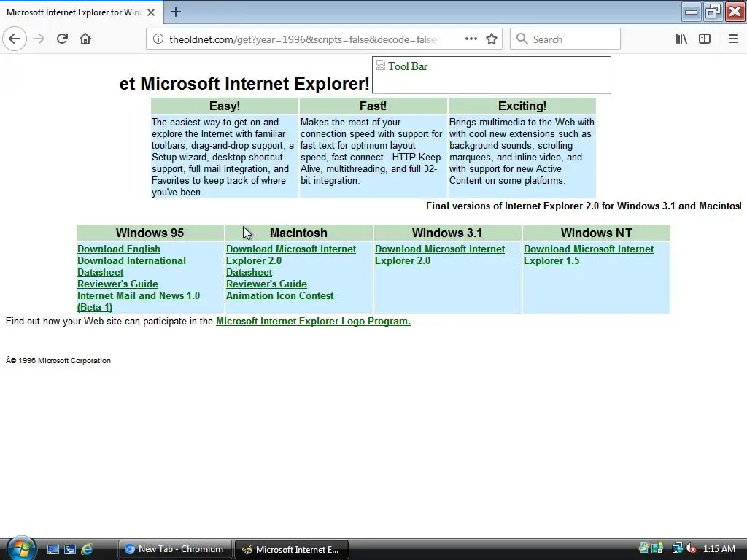Show site information icon in address bar
747x560 pixels.
158,39
